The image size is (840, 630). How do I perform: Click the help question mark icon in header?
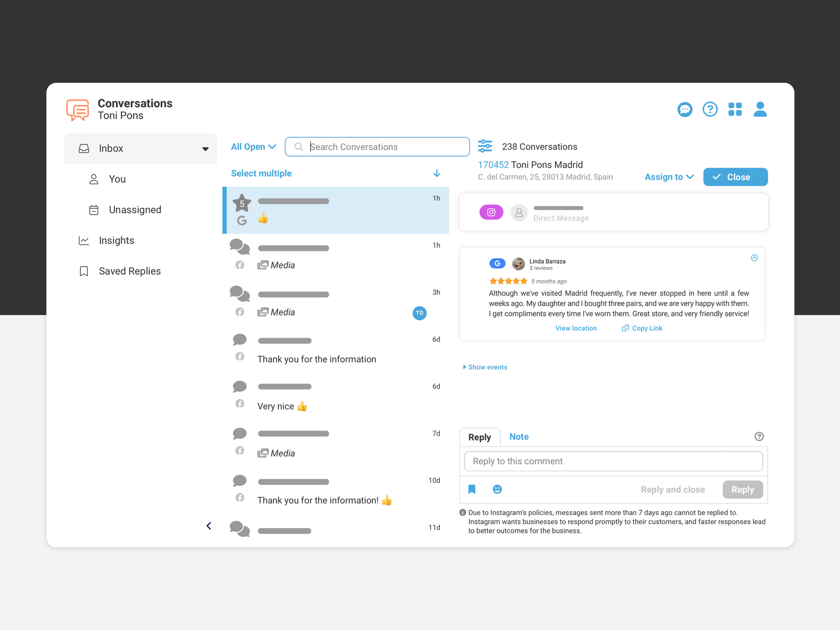tap(710, 109)
